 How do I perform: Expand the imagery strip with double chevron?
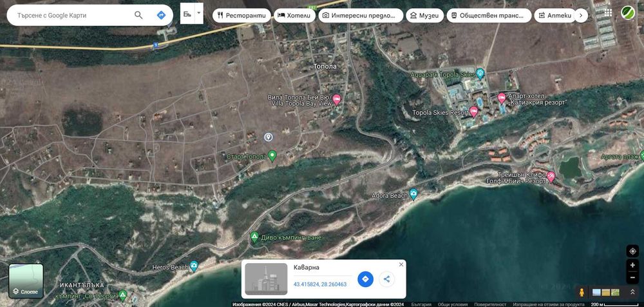[632, 292]
